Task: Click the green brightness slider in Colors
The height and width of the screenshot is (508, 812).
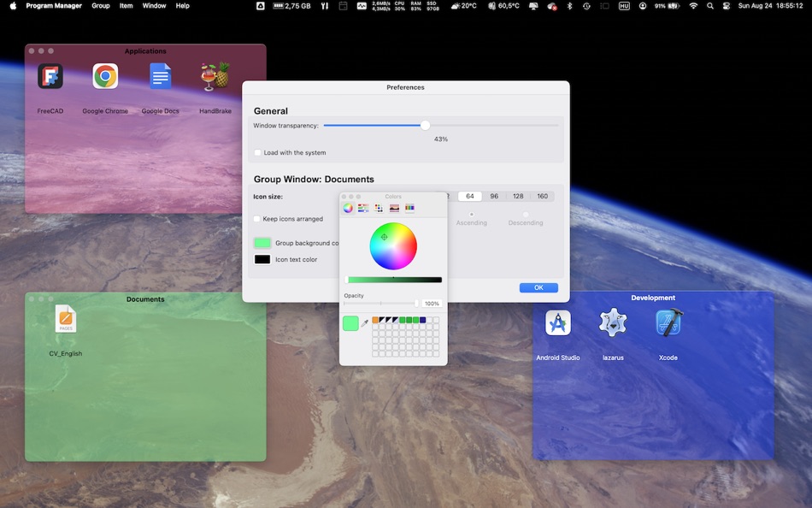Action: tap(393, 280)
